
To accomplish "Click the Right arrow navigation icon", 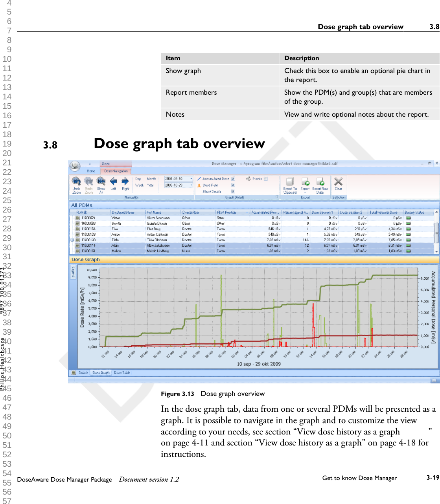I will point(125,181).
